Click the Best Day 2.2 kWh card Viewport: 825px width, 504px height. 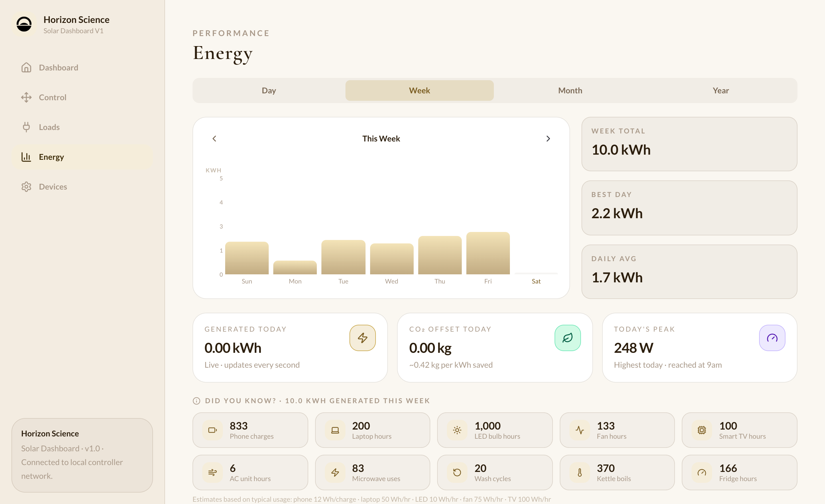(690, 208)
